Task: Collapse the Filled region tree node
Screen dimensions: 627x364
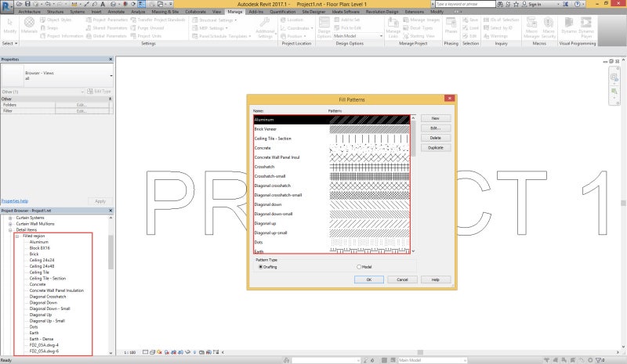Action: tap(17, 236)
